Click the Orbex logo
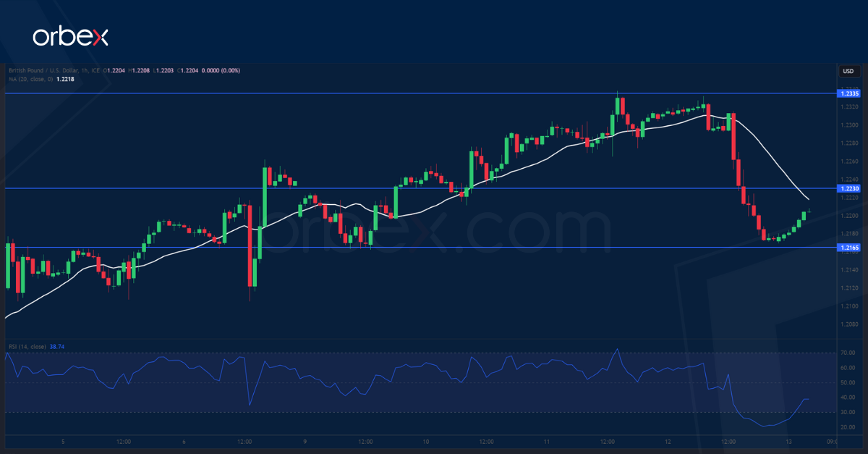The height and width of the screenshot is (454, 868). [70, 37]
